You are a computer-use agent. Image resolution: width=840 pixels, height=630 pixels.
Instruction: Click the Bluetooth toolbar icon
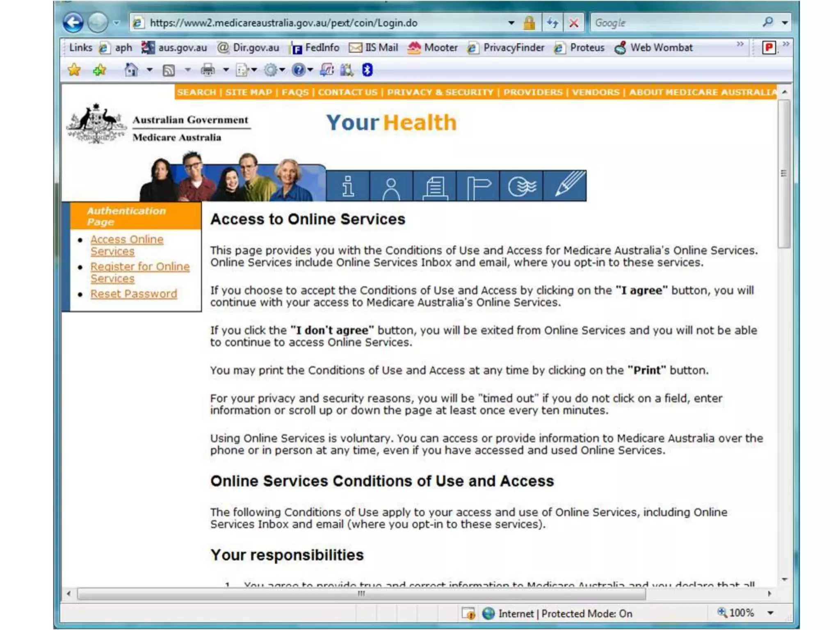click(x=367, y=70)
